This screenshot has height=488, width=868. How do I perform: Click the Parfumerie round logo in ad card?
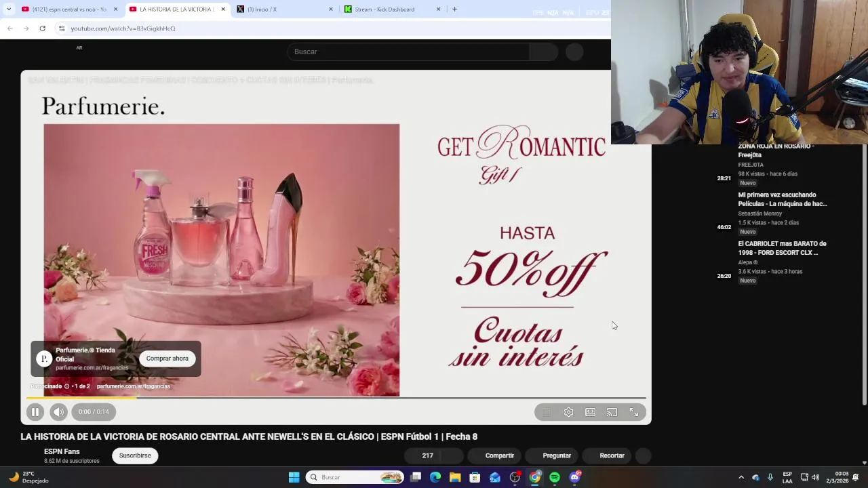coord(44,359)
